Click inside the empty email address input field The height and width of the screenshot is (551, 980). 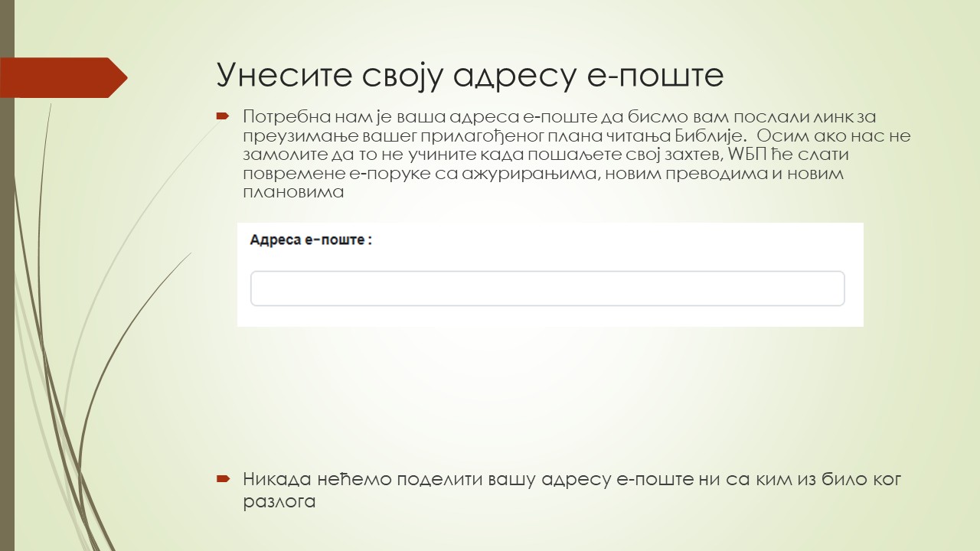(x=547, y=288)
